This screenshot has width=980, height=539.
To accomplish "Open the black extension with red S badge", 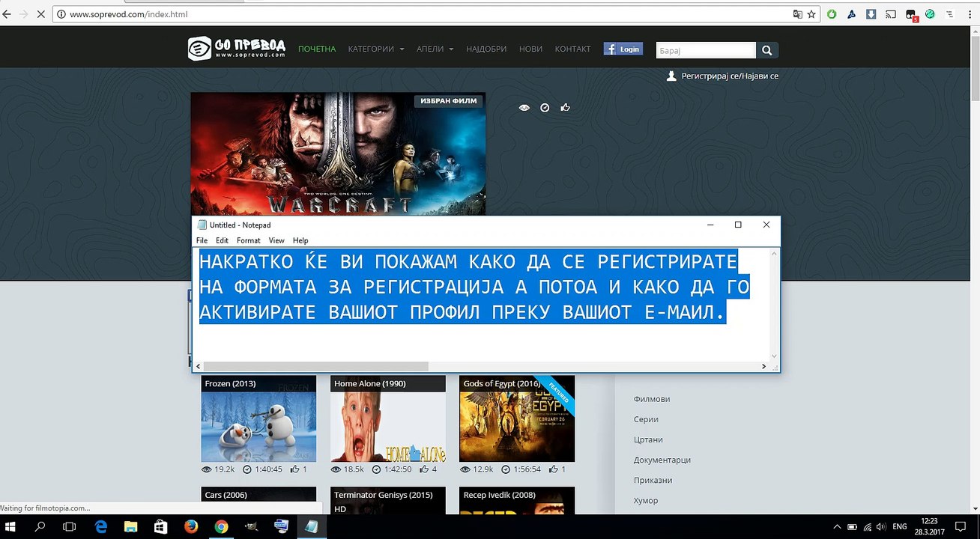I will (911, 15).
